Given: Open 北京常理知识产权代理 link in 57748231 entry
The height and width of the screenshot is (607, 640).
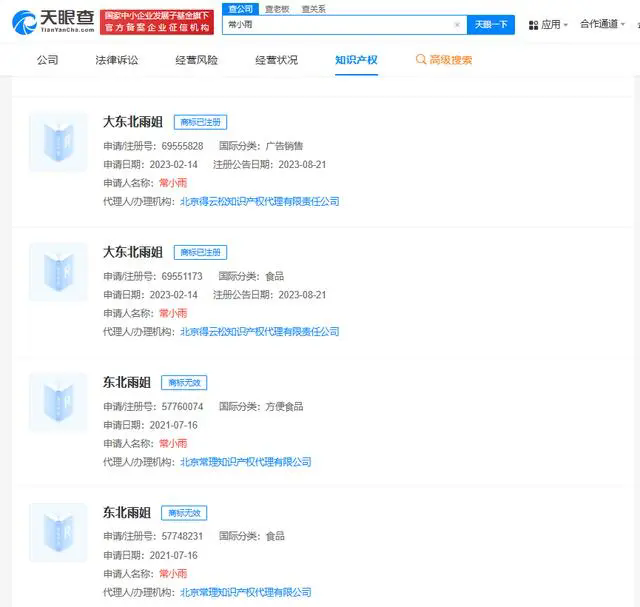Looking at the screenshot, I should (246, 592).
